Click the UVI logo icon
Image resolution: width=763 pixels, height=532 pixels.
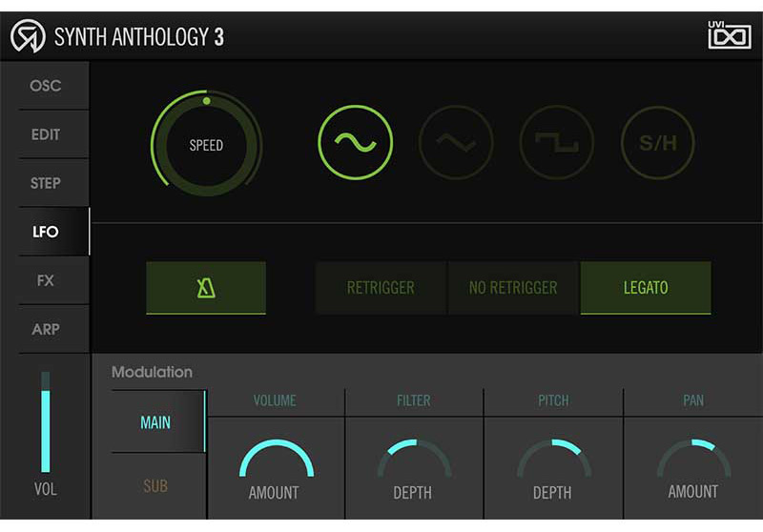click(x=729, y=34)
